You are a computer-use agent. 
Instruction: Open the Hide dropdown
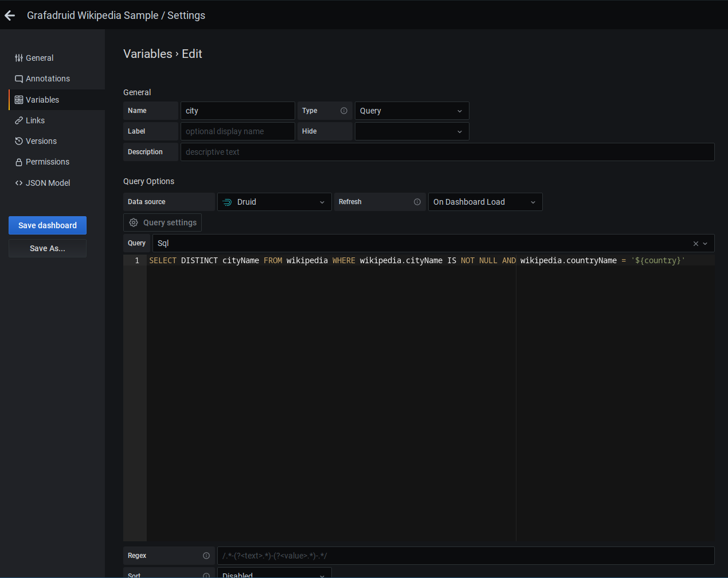pos(412,131)
